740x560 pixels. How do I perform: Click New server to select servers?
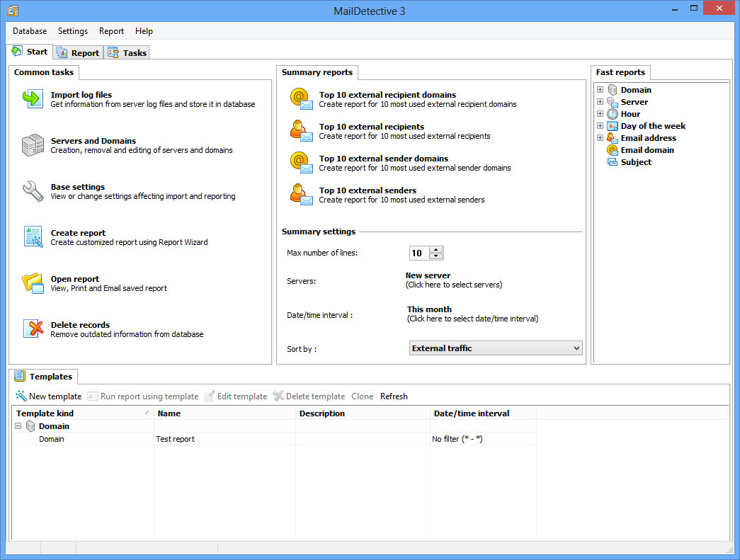[x=428, y=275]
